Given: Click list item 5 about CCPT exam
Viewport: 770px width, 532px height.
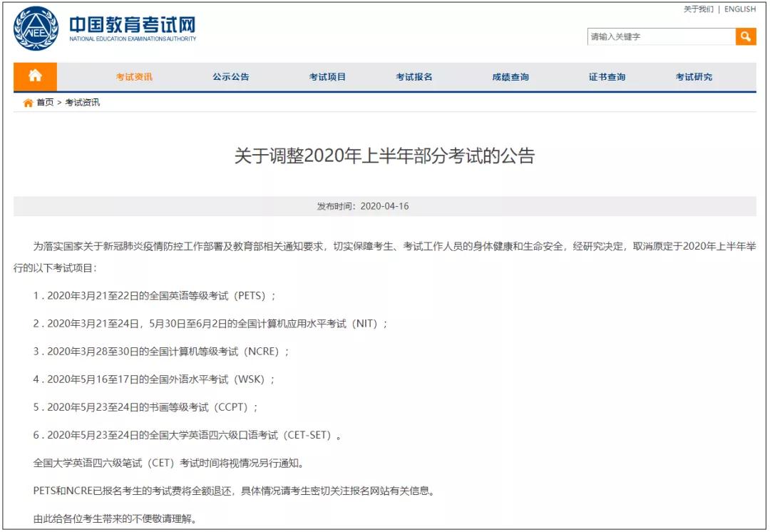Looking at the screenshot, I should 146,407.
